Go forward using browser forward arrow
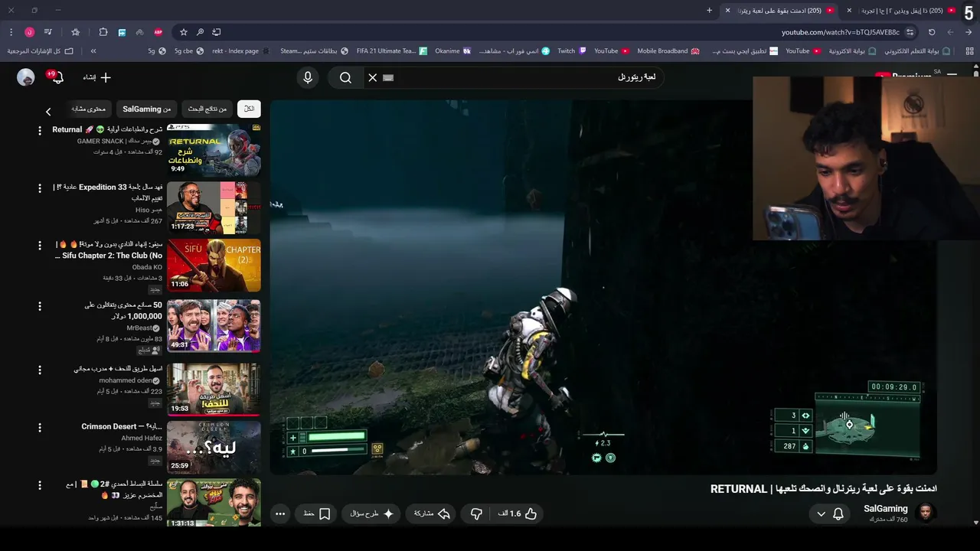The height and width of the screenshot is (551, 980). [950, 32]
